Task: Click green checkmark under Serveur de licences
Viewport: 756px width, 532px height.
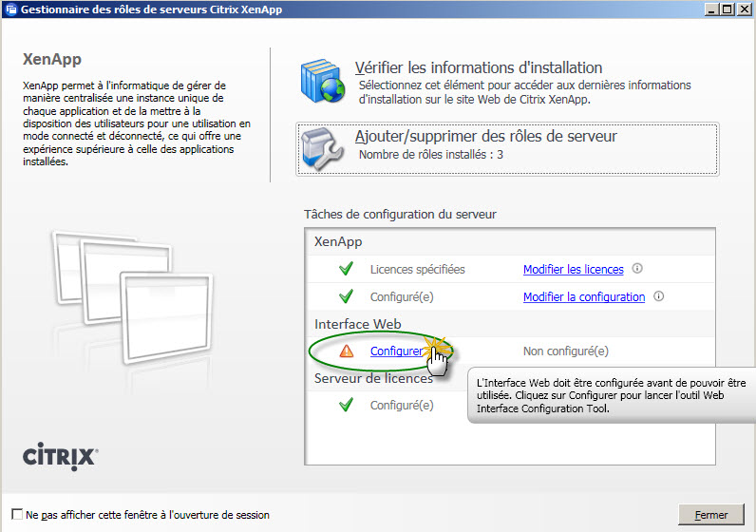Action: coord(346,405)
